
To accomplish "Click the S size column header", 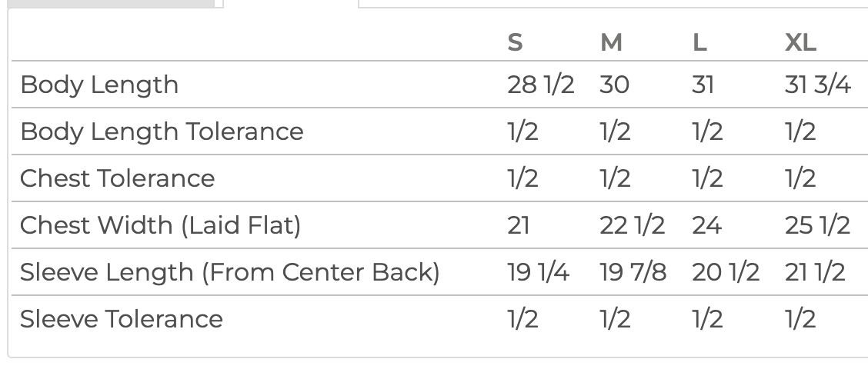I will 515,42.
